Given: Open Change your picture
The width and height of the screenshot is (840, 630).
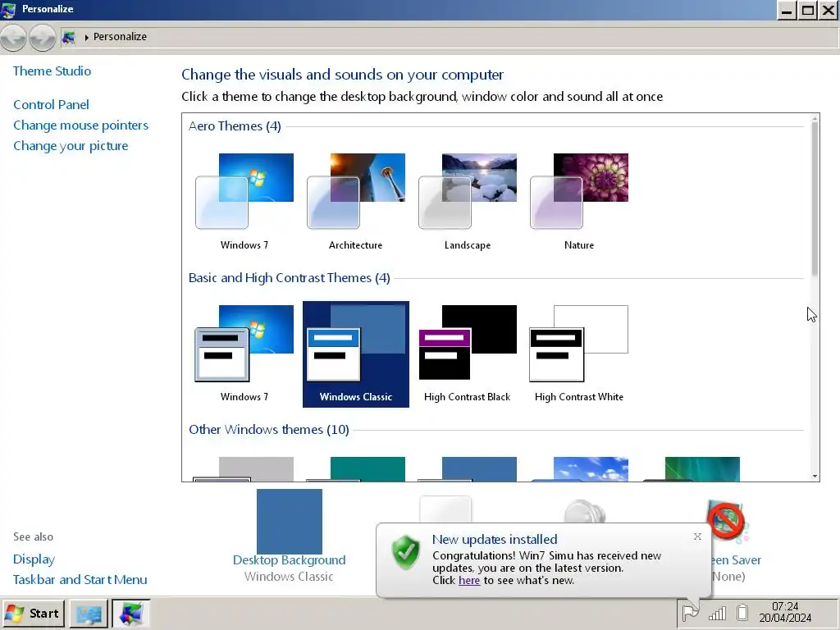Looking at the screenshot, I should (x=71, y=146).
